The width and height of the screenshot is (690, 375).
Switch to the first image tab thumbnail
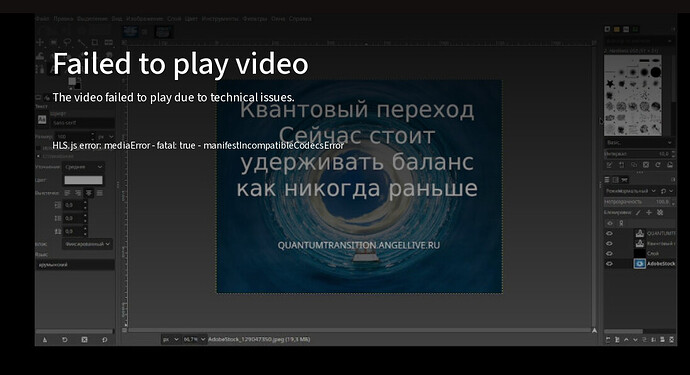coord(130,31)
